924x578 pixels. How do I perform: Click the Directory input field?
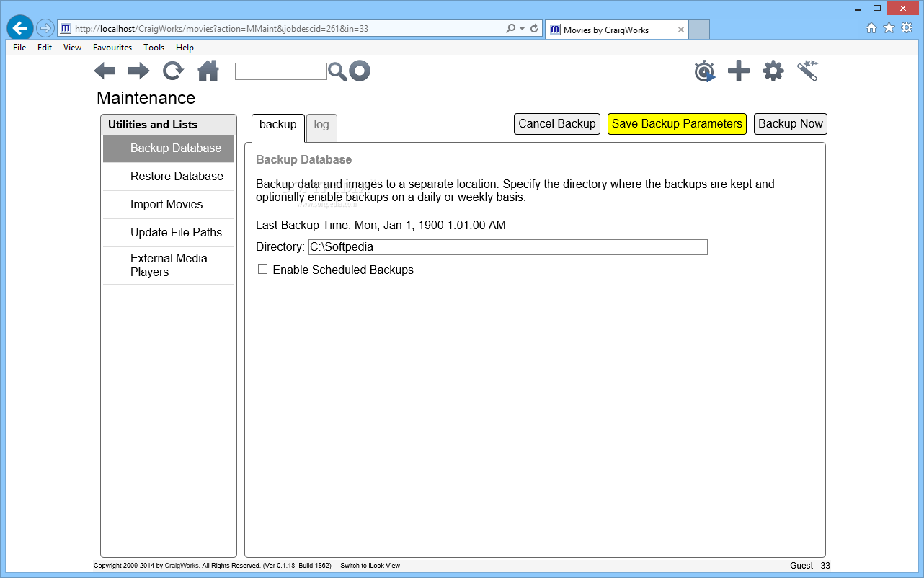coord(508,247)
